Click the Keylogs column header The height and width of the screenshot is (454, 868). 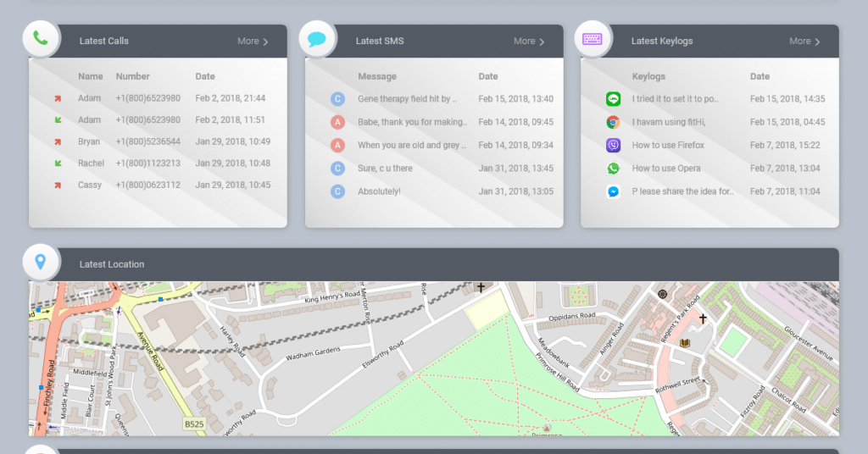(x=648, y=76)
